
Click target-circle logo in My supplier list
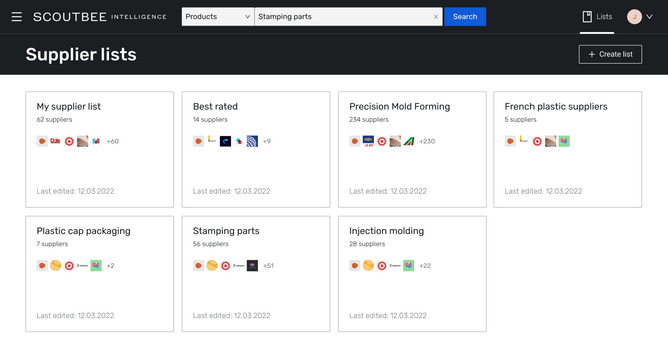click(x=69, y=141)
